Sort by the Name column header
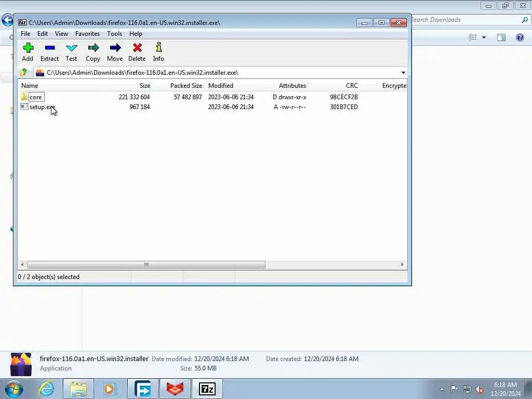The height and width of the screenshot is (399, 532). (x=60, y=86)
